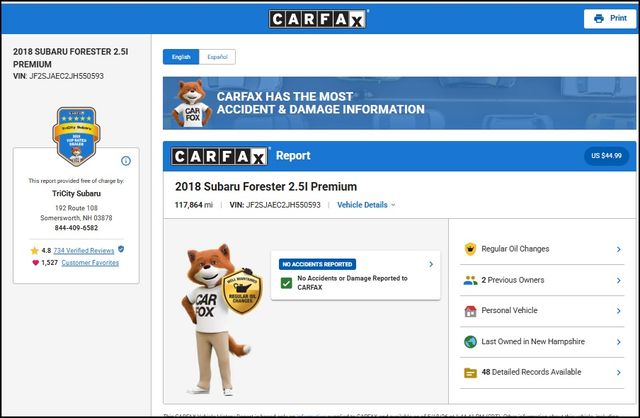Click the dealer phone number 844-409-6582
640x418 pixels.
pos(76,228)
